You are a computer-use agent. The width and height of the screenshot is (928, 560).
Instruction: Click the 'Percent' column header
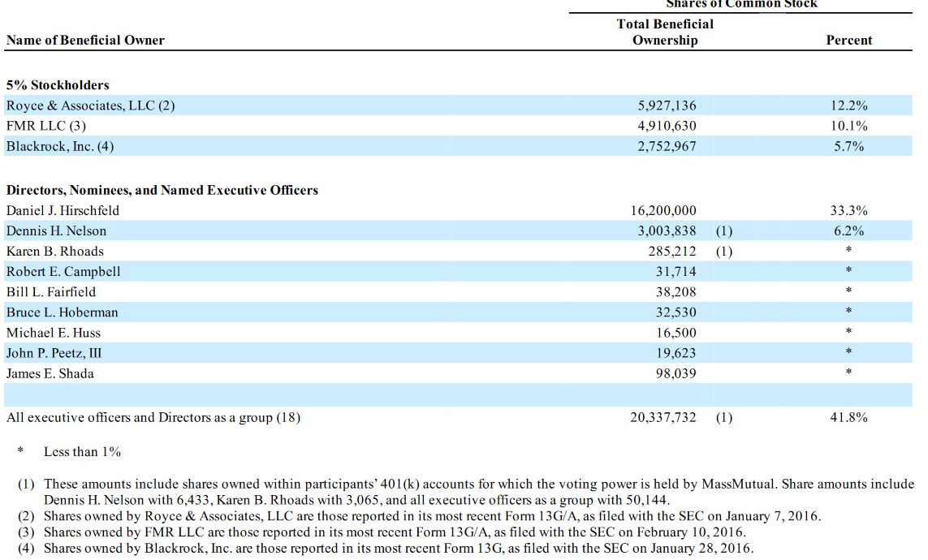(848, 41)
